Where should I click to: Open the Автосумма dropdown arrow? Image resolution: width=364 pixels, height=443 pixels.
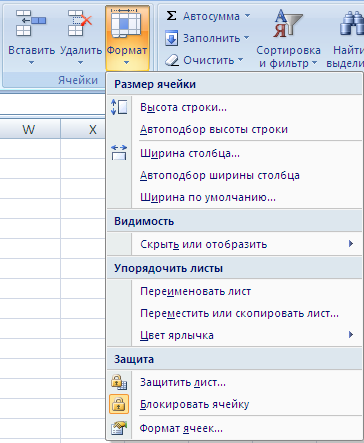247,16
